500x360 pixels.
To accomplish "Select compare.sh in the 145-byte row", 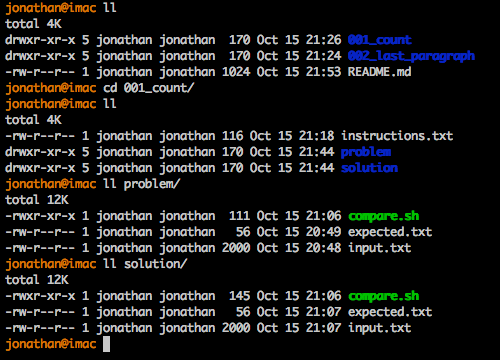I will [383, 296].
